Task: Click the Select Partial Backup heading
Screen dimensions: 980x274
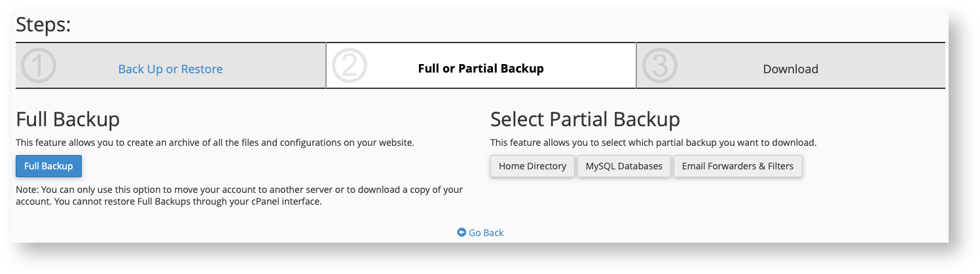Action: (x=585, y=120)
